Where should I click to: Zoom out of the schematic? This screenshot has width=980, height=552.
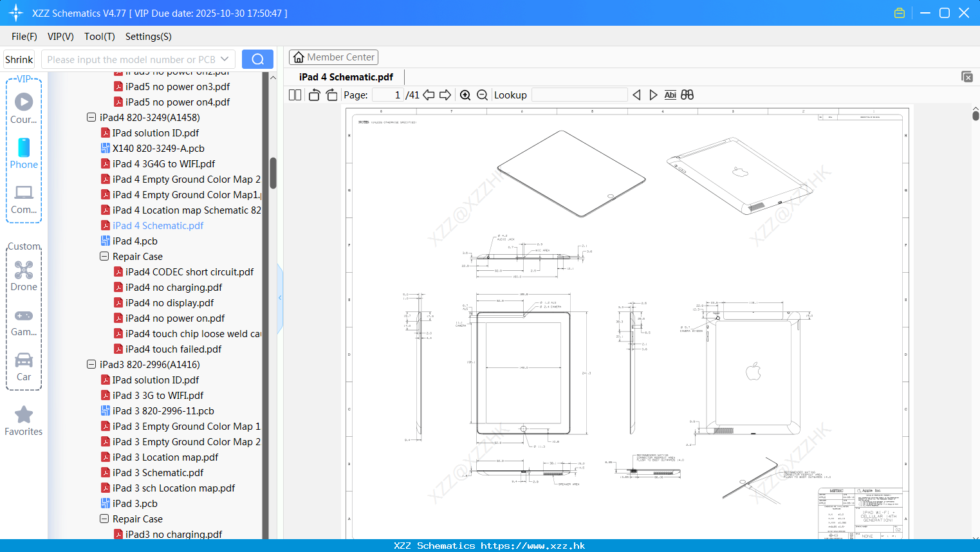[x=482, y=95]
